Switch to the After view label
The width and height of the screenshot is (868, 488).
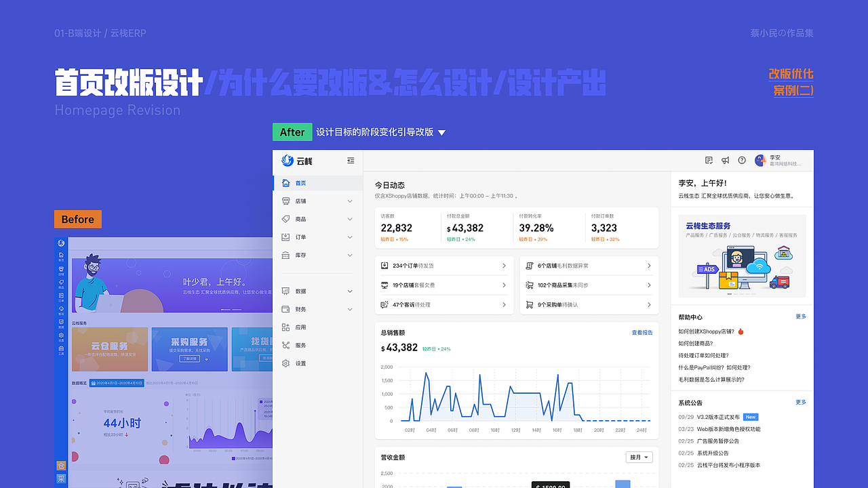(x=292, y=132)
